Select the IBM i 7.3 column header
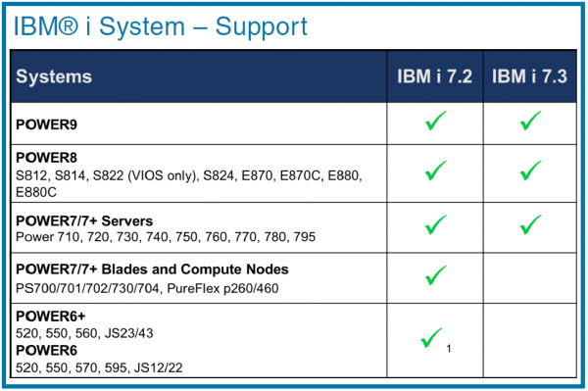The image size is (588, 391). click(x=529, y=76)
